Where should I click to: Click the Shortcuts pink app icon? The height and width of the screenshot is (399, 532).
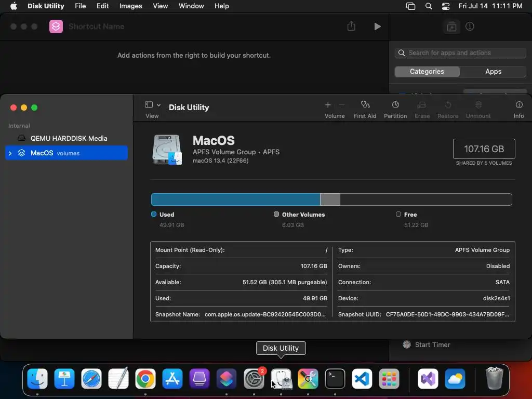pos(56,26)
